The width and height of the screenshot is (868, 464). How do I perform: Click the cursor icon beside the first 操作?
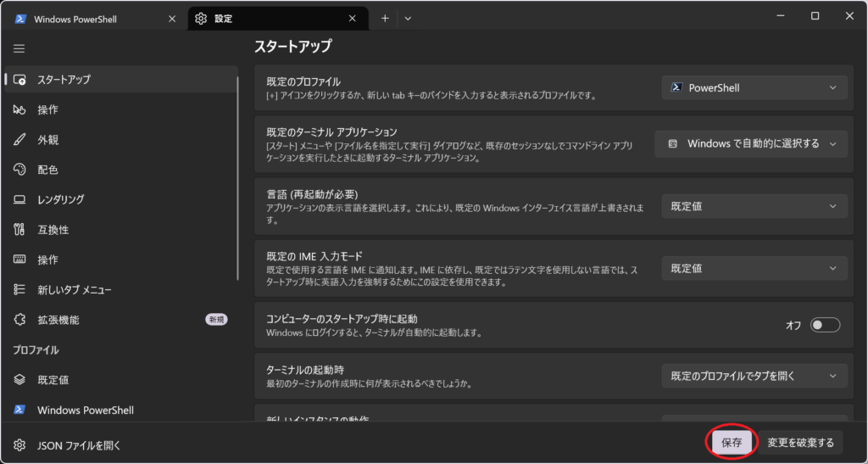coord(19,109)
